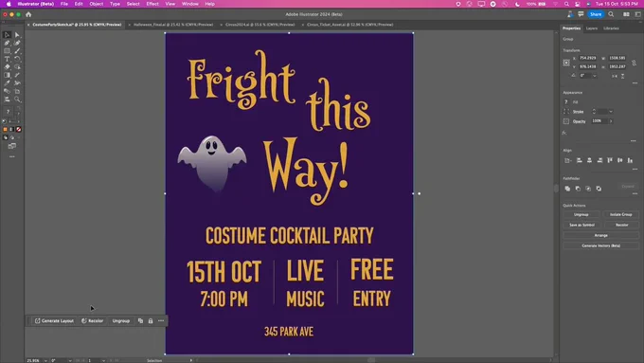Open the comments panel icon
This screenshot has height=363, width=644.
tap(581, 14)
